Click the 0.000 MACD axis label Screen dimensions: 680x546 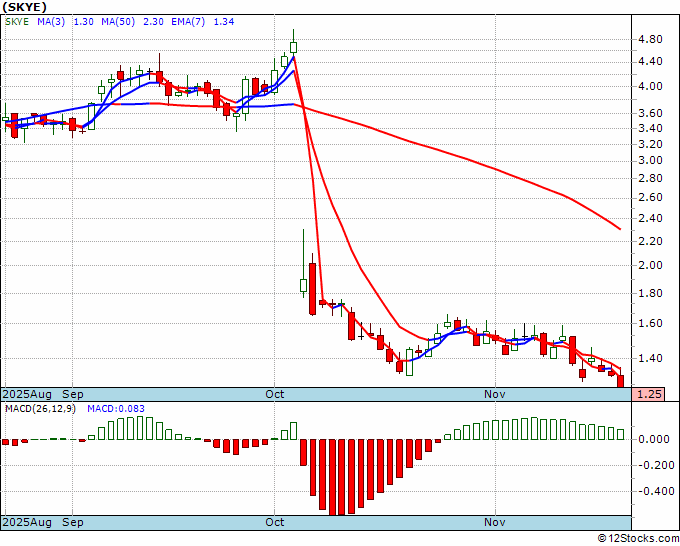(x=654, y=440)
